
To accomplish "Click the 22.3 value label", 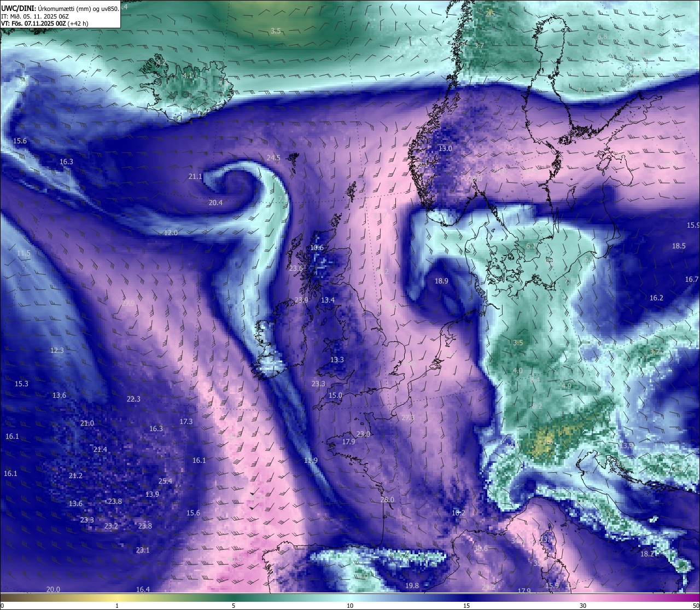I will click(133, 399).
